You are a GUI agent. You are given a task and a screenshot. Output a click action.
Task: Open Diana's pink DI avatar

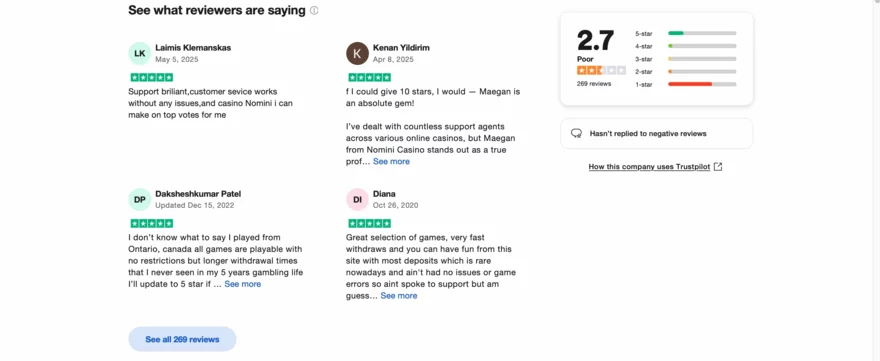[x=358, y=199]
